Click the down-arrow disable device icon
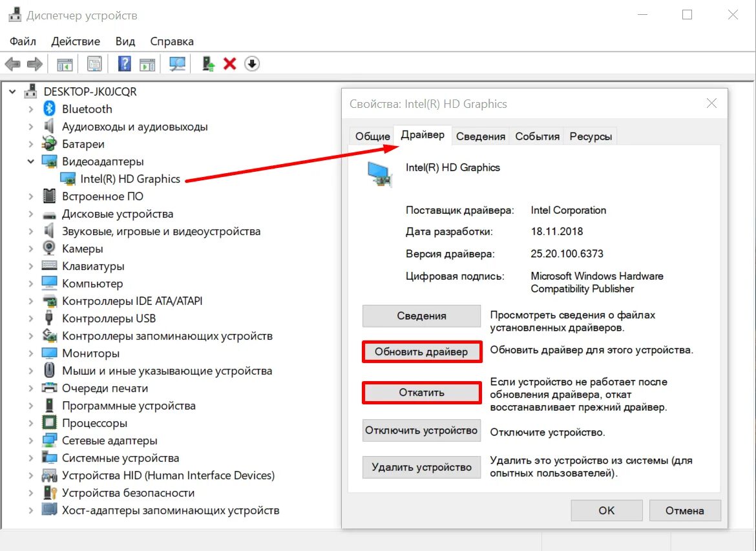756x551 pixels. click(x=252, y=64)
